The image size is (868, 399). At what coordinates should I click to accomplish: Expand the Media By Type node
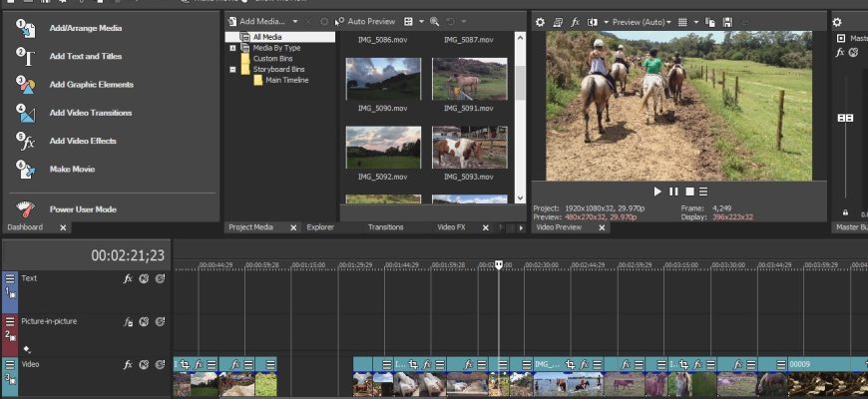[x=233, y=48]
